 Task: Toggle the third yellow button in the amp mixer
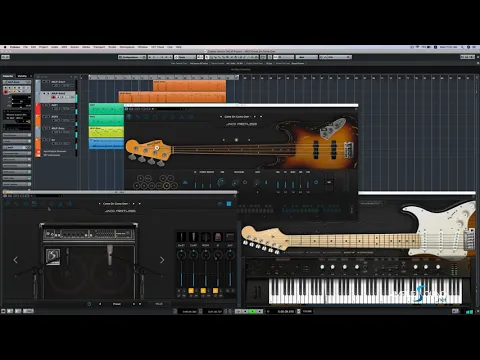tap(216, 291)
